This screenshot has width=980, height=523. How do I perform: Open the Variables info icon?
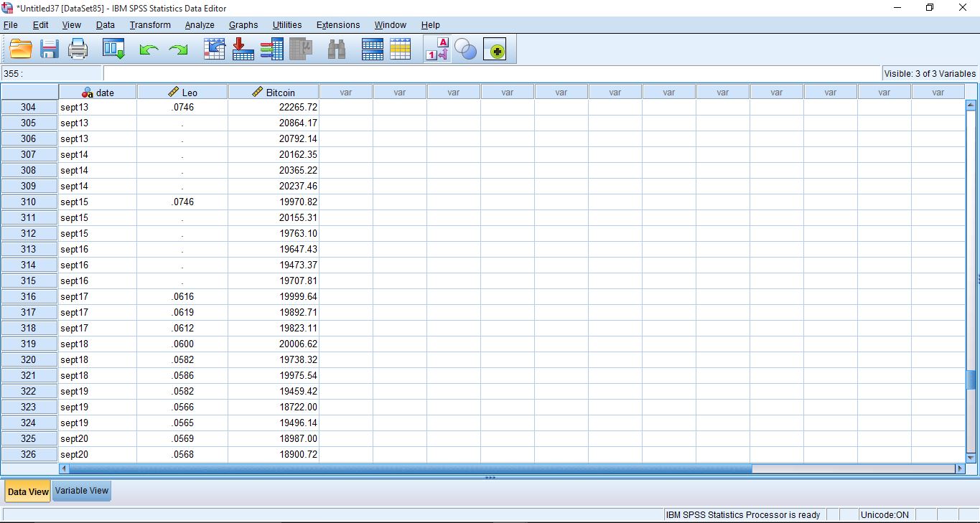[272, 49]
